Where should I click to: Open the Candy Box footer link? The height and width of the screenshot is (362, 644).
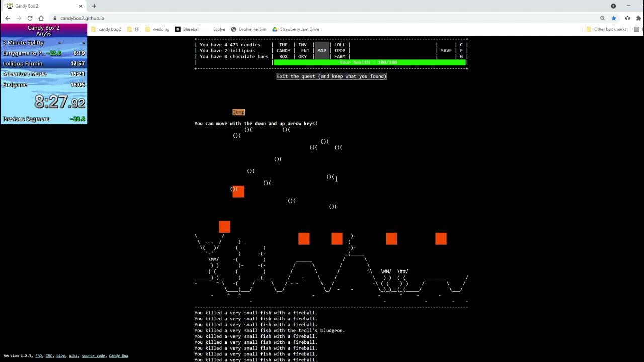point(119,356)
